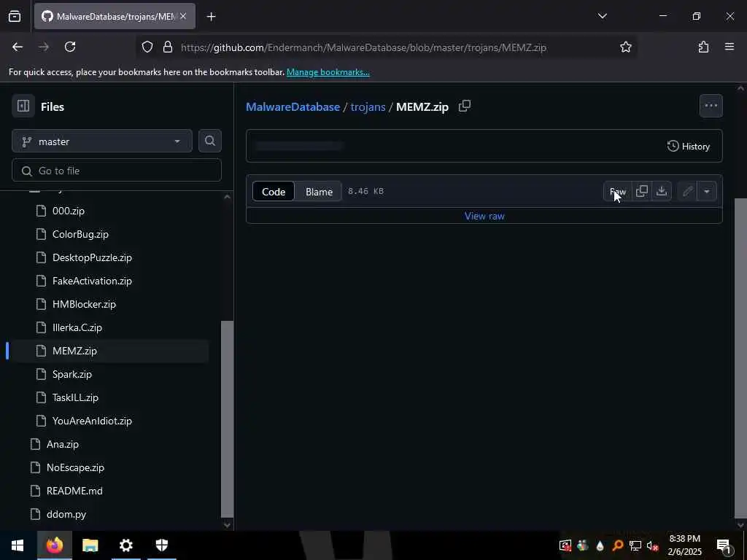This screenshot has width=747, height=560.
Task: Open the three-dots more options menu
Action: pyautogui.click(x=711, y=106)
